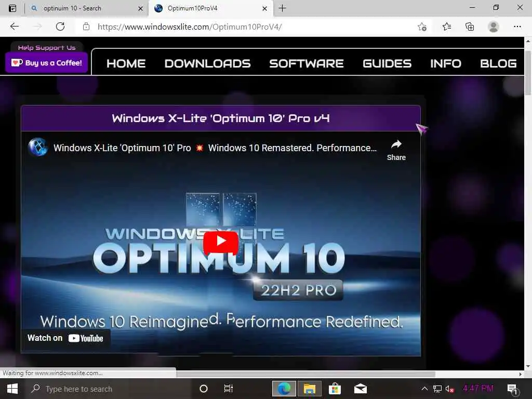Open the clock showing 4:47 PM

tap(478, 389)
